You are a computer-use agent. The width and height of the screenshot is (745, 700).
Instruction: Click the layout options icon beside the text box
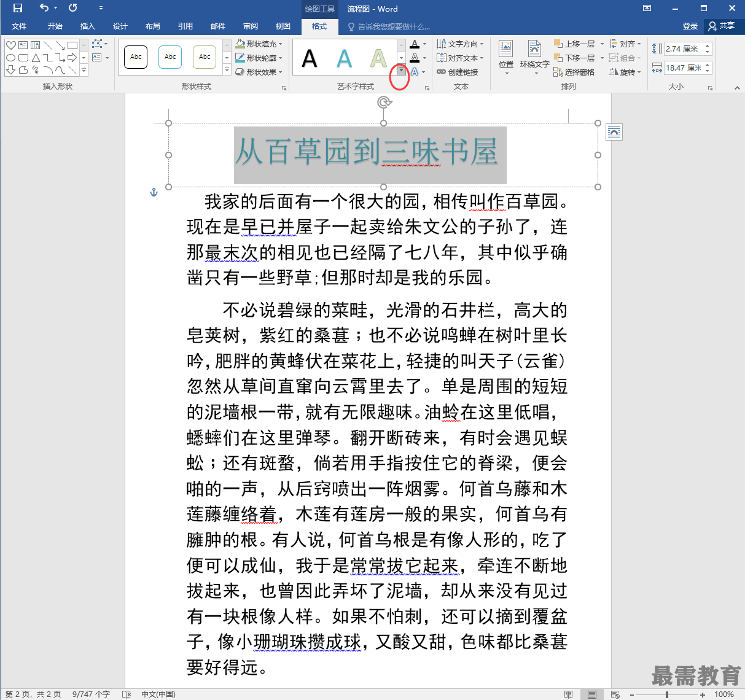(614, 132)
